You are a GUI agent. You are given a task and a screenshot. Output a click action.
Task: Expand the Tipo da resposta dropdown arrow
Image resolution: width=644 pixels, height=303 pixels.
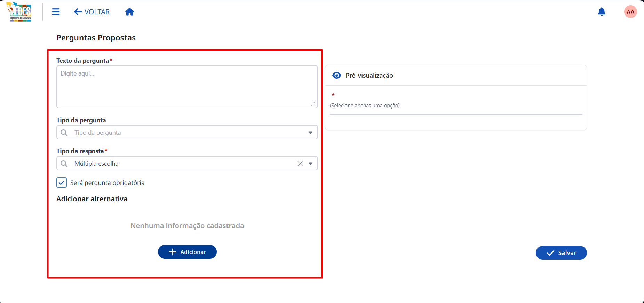pos(310,164)
